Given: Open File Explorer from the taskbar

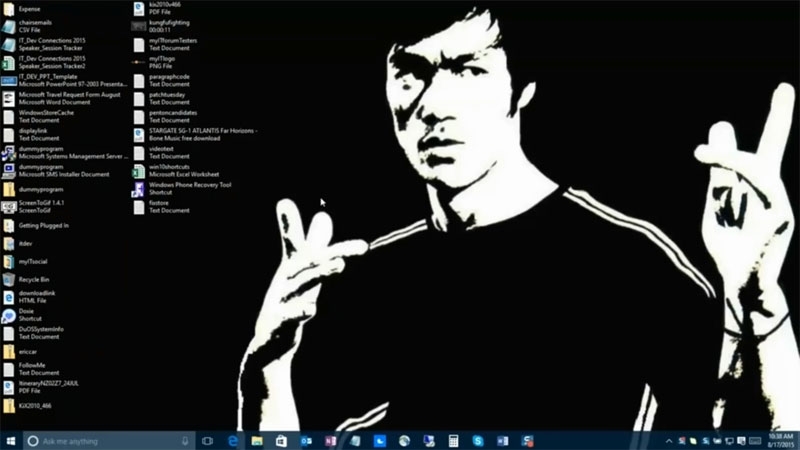Looking at the screenshot, I should (257, 441).
